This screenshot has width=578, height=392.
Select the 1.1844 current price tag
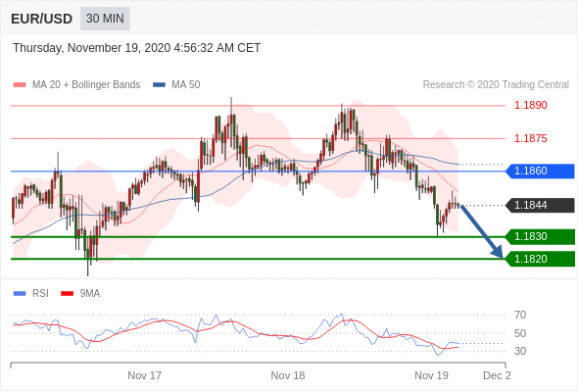coord(540,206)
